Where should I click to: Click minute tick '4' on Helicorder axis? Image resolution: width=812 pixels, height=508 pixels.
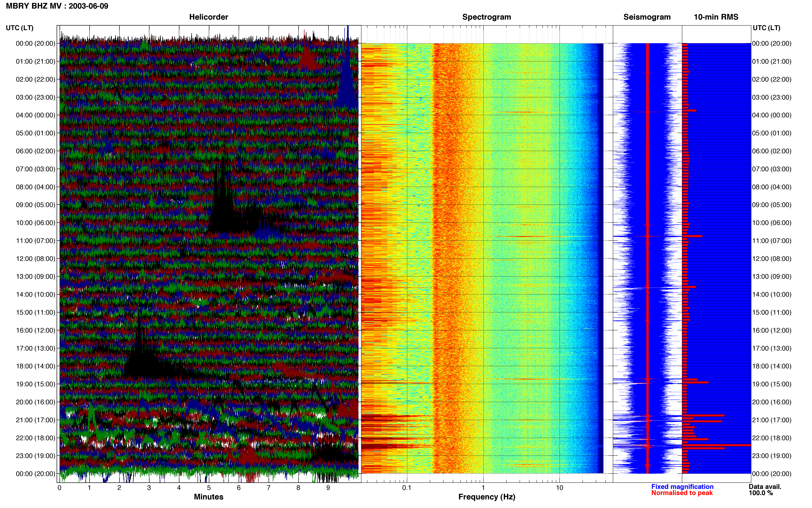(179, 488)
